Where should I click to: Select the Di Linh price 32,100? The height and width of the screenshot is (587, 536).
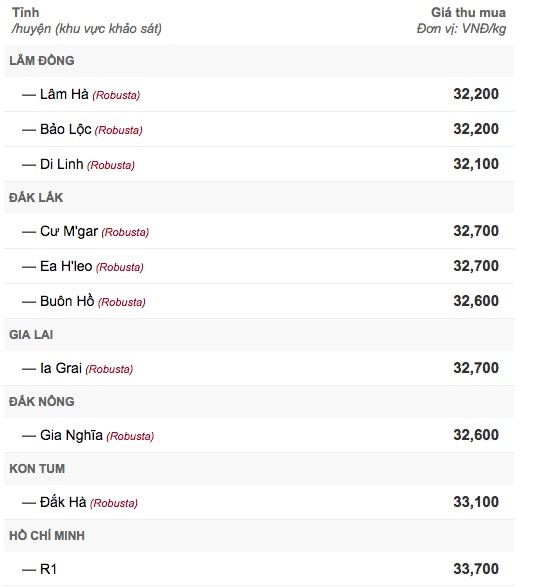coord(476,164)
